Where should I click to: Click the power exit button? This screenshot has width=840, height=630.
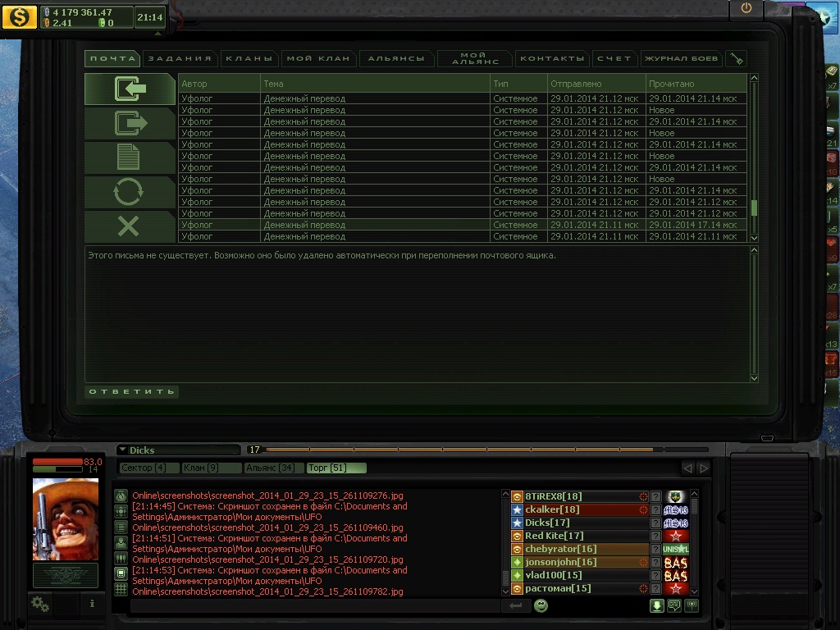point(746,8)
